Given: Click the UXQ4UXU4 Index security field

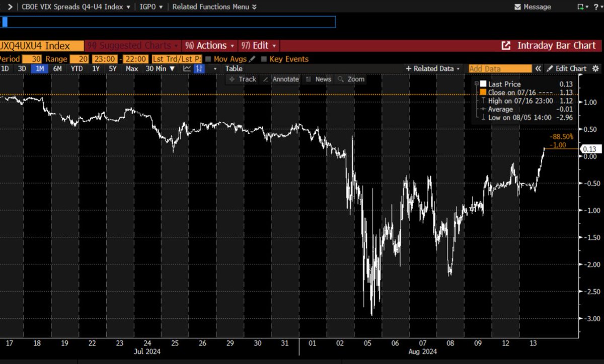Looking at the screenshot, I should click(x=42, y=45).
